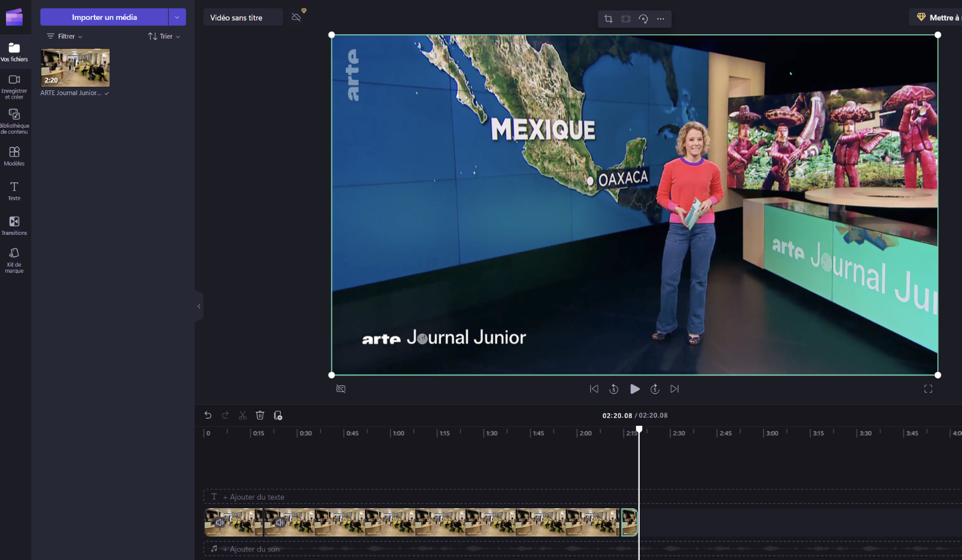
Task: Skip to the end of video
Action: point(675,389)
